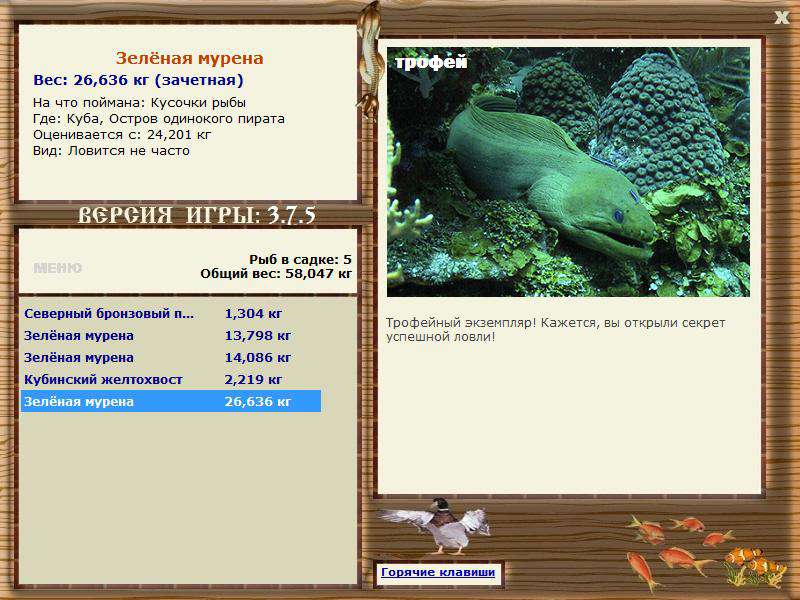This screenshot has height=600, width=800.
Task: Click the Рыб в садке: 5 counter
Action: [x=301, y=260]
